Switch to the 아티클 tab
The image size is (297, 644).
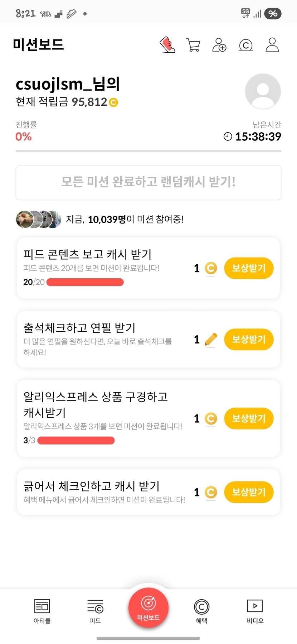tap(42, 611)
